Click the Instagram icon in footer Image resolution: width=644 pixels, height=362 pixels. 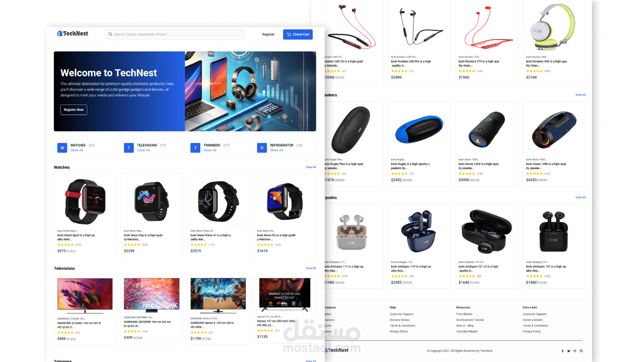pos(575,351)
